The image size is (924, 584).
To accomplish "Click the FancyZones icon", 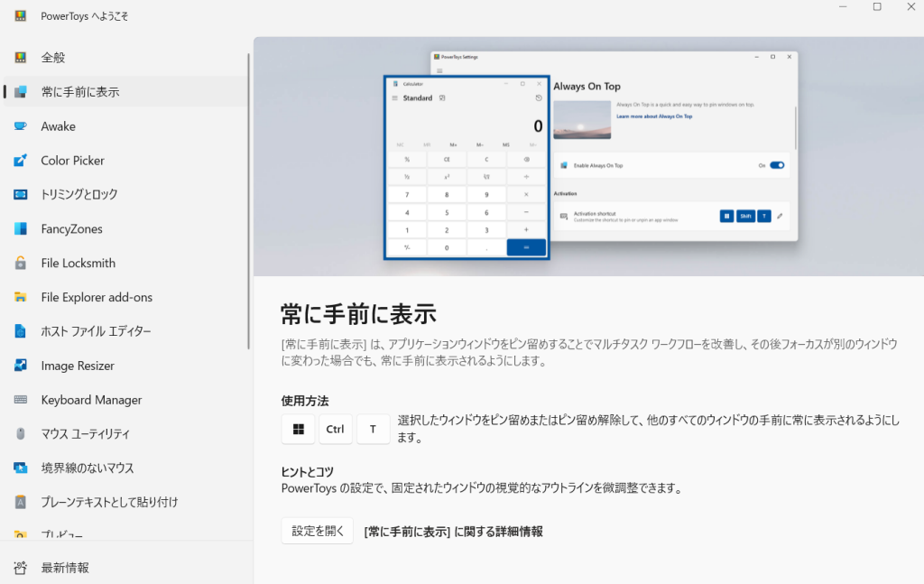I will [x=21, y=228].
